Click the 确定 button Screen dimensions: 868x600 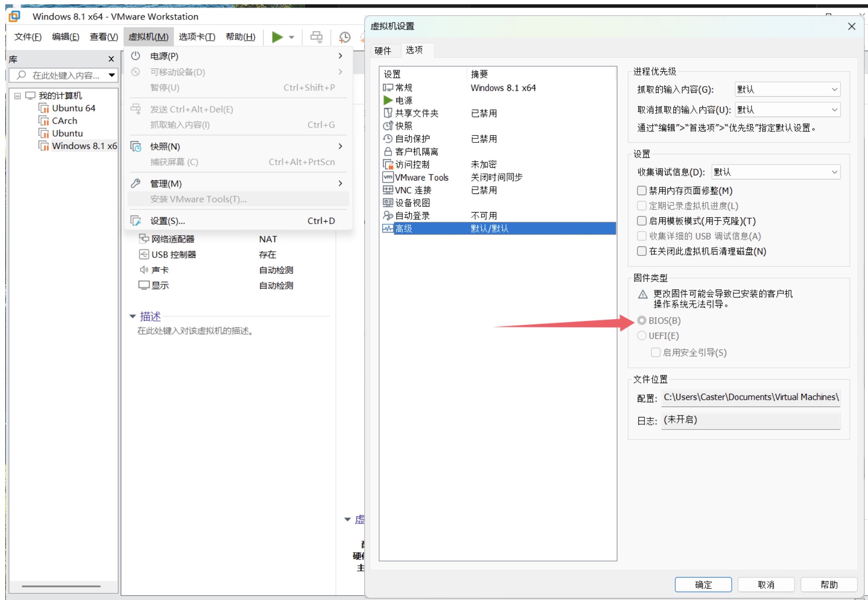tap(703, 584)
